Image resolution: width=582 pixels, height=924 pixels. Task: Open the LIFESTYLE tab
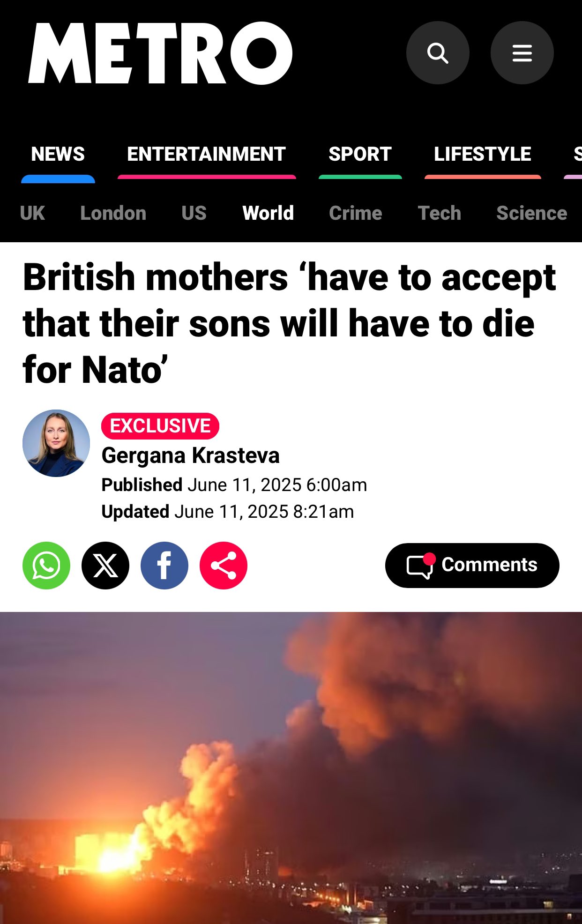point(483,154)
